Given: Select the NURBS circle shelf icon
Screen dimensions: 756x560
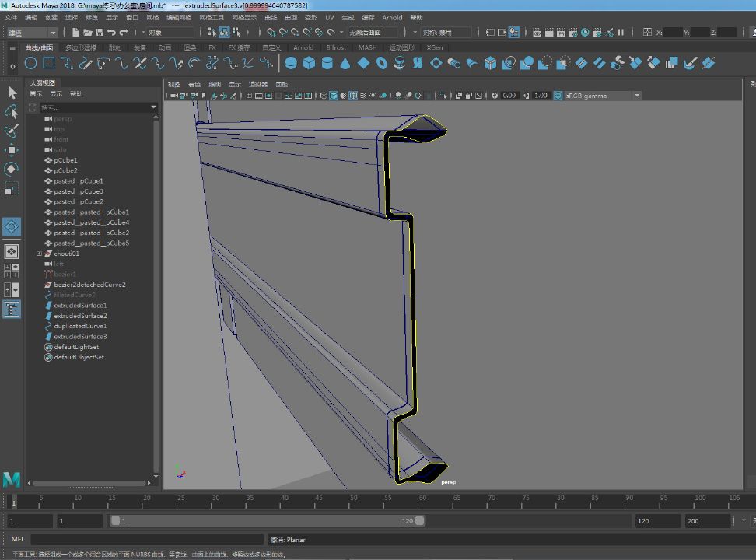Looking at the screenshot, I should tap(31, 63).
